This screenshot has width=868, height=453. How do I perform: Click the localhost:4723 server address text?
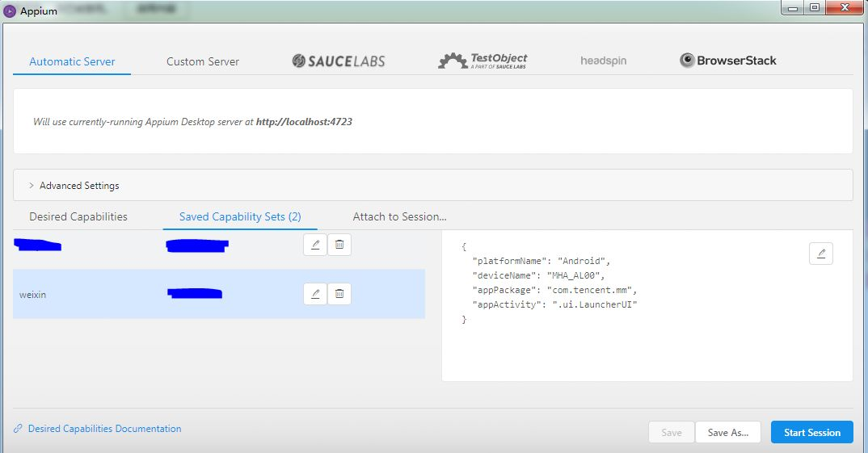(304, 122)
